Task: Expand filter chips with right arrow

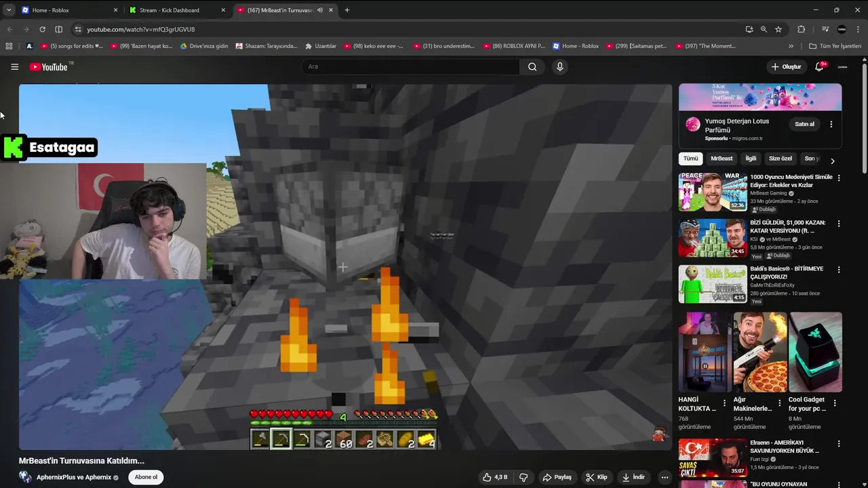Action: (832, 161)
